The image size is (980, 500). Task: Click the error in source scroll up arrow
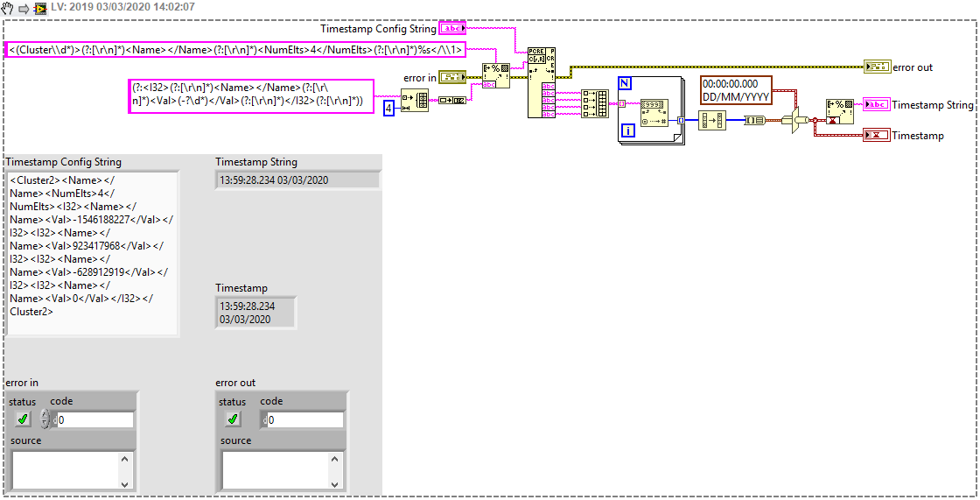(123, 460)
